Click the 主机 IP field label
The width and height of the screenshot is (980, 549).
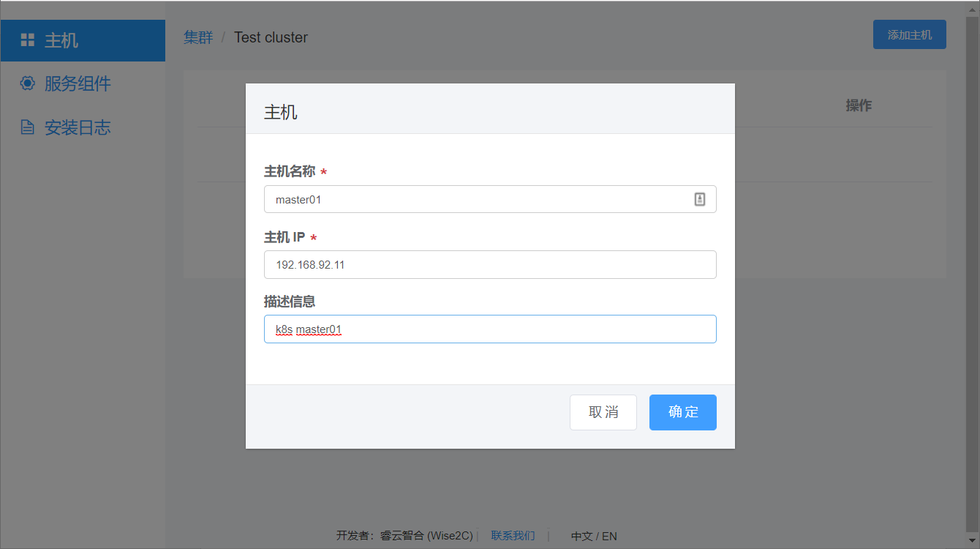coord(284,237)
